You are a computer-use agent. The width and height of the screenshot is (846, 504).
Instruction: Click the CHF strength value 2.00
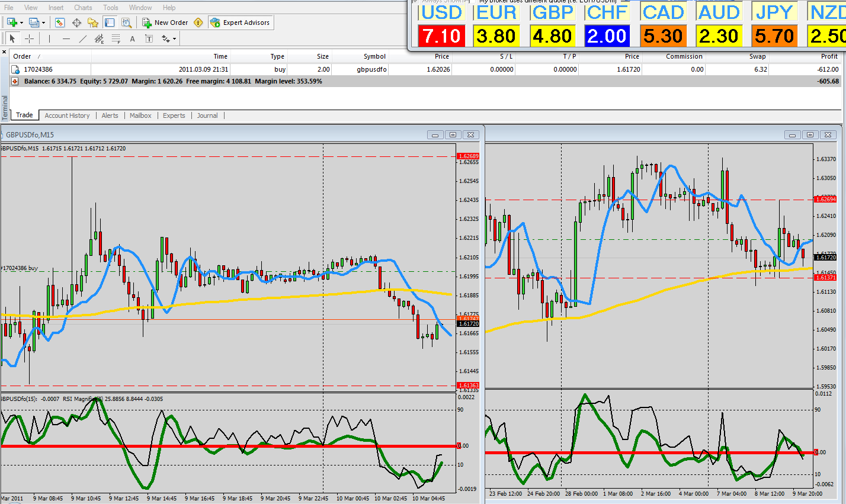point(607,36)
